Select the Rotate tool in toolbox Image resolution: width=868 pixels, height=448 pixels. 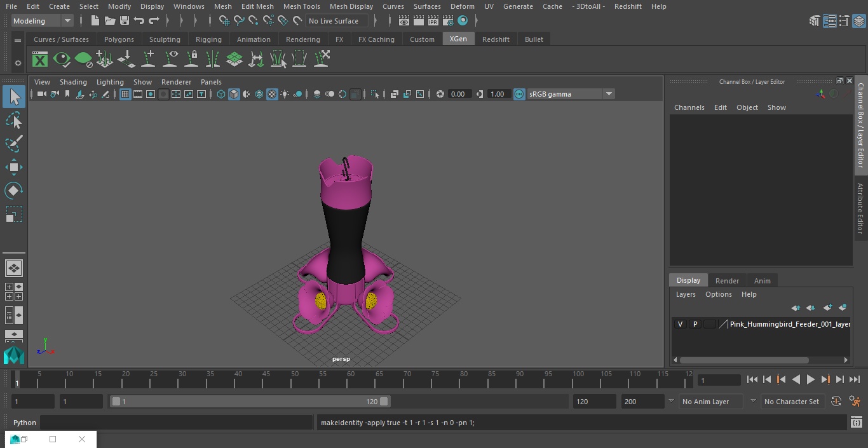click(x=14, y=191)
